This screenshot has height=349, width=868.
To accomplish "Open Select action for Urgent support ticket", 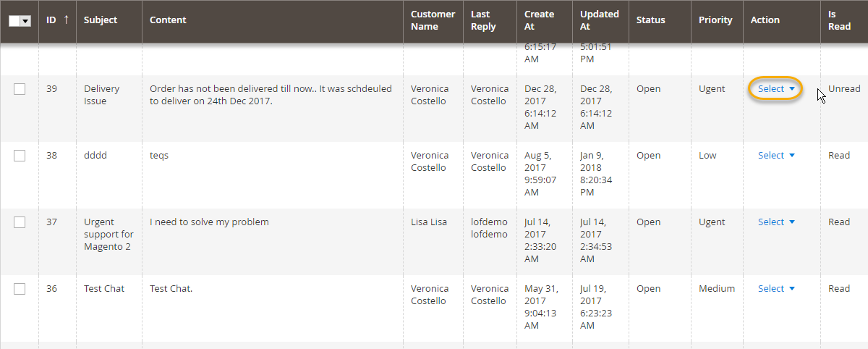I will (776, 222).
